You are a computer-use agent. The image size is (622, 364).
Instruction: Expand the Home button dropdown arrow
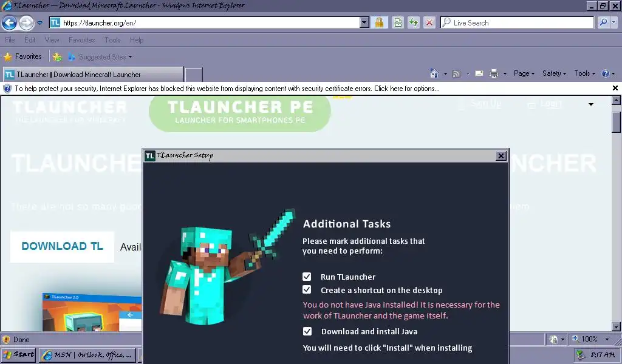[445, 73]
